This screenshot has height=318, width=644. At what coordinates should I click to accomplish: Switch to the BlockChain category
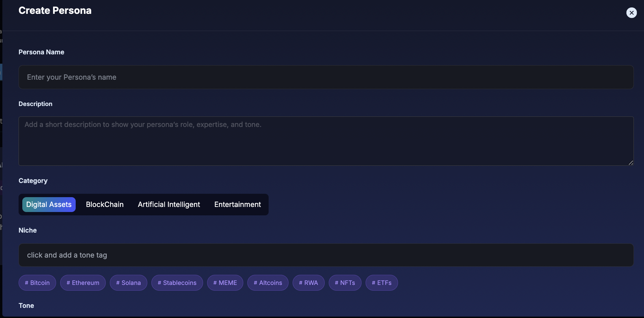(x=105, y=205)
